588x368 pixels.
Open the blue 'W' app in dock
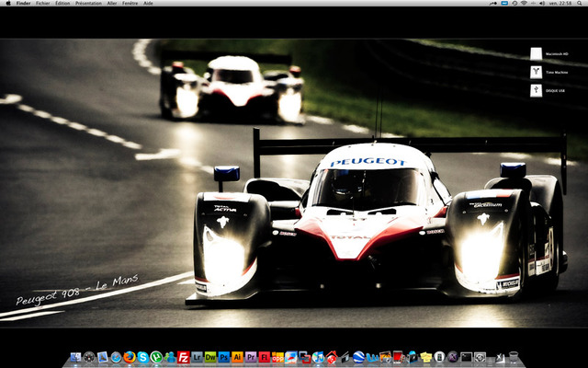click(x=372, y=357)
